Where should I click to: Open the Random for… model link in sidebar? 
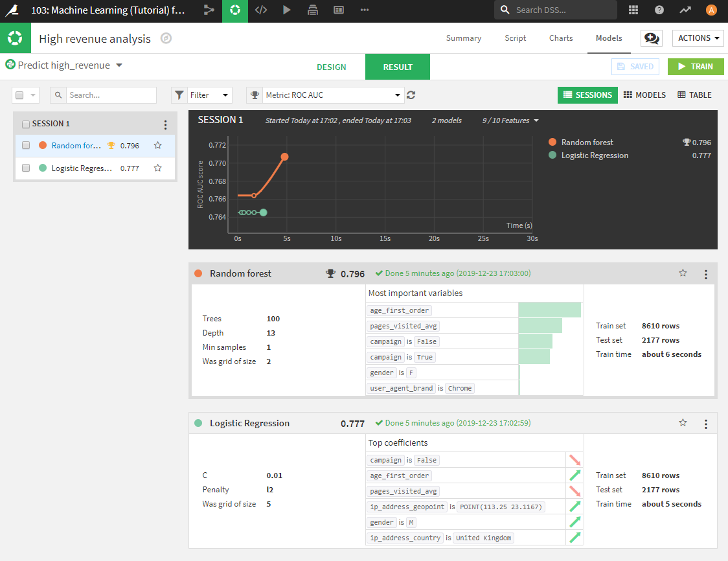tap(76, 145)
